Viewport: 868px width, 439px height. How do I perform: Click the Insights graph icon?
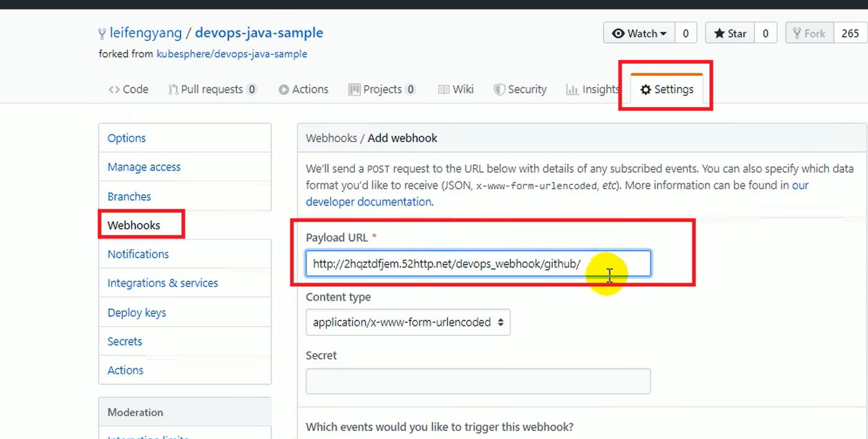tap(572, 89)
